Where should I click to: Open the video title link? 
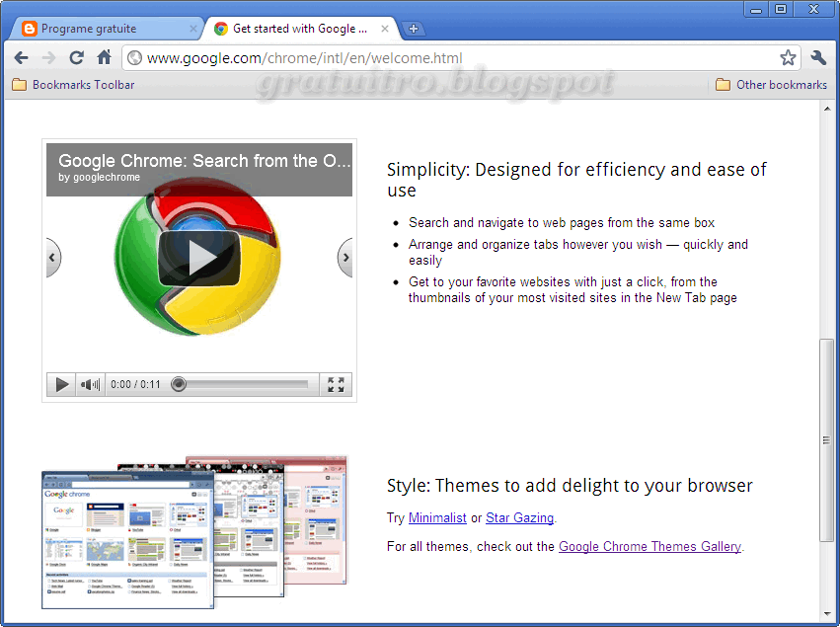tap(204, 160)
